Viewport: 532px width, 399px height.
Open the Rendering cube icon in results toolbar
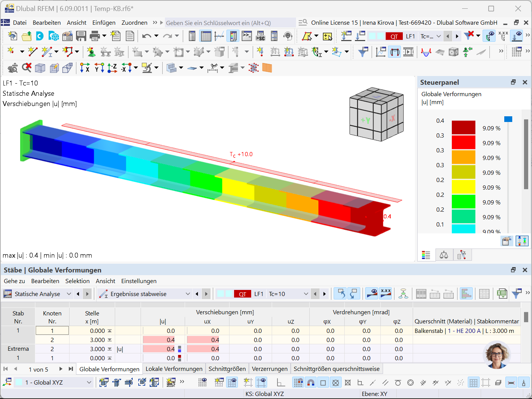coord(453,51)
